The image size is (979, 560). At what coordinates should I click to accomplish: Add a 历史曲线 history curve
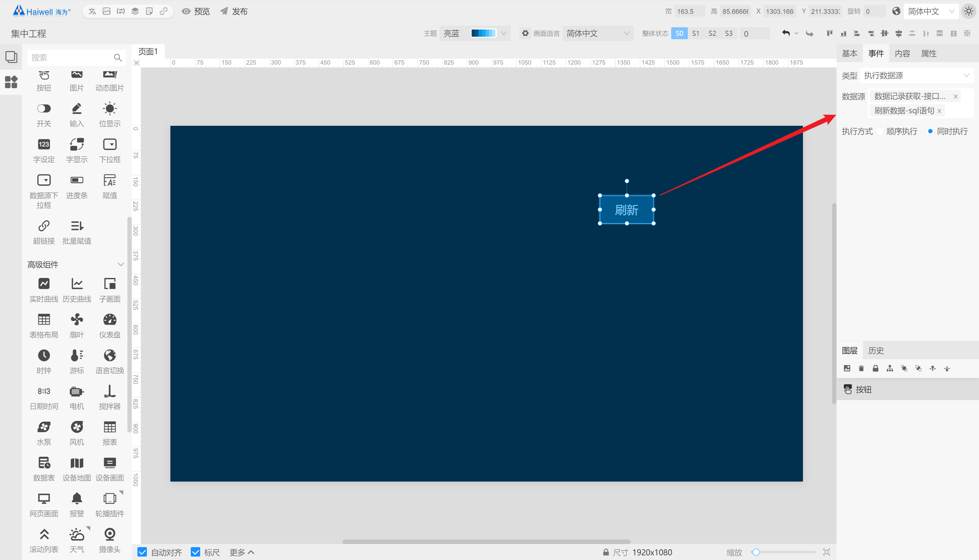(x=77, y=290)
